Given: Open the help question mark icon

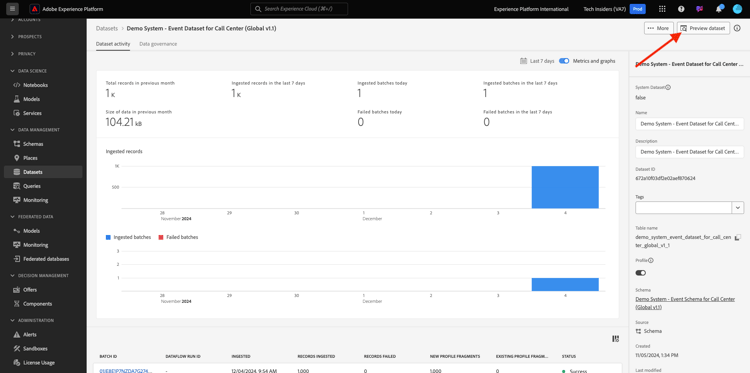Looking at the screenshot, I should pos(681,9).
